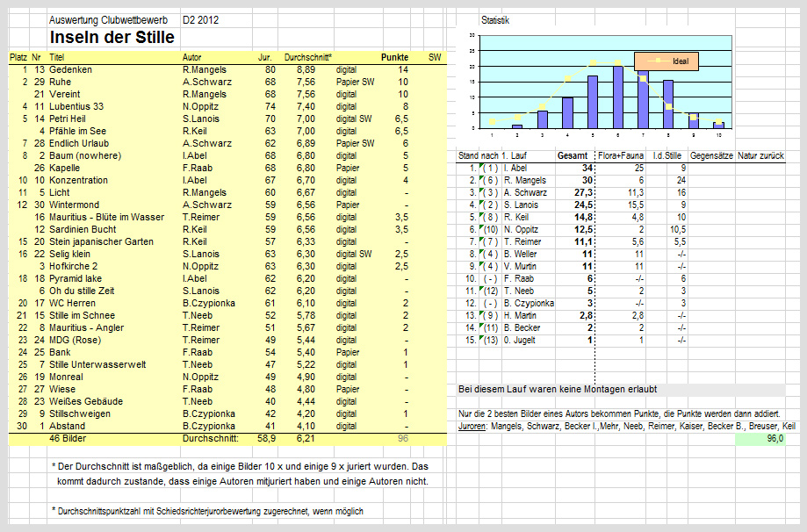Viewport: 807px width, 532px height.
Task: Select the title cell "Stille Unterwasserwelt"
Action: coord(97,365)
